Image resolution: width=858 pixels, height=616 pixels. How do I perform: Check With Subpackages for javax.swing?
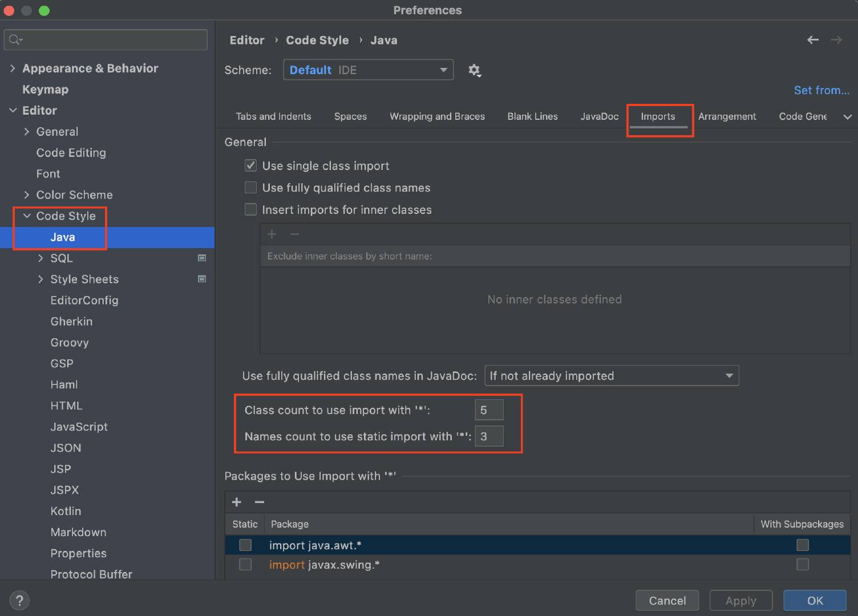(803, 565)
